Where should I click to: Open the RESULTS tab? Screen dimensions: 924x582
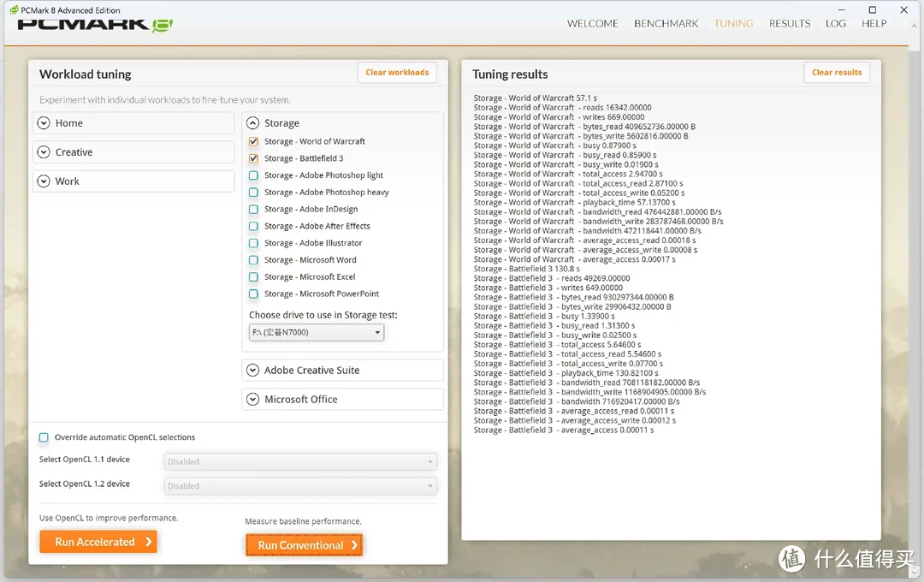tap(790, 24)
